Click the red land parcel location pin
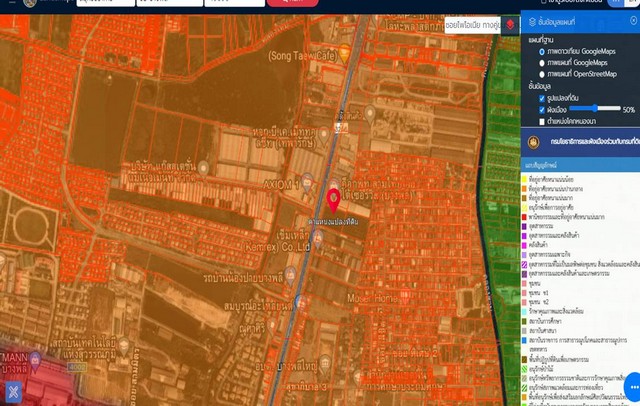The height and width of the screenshot is (406, 640). 333,201
